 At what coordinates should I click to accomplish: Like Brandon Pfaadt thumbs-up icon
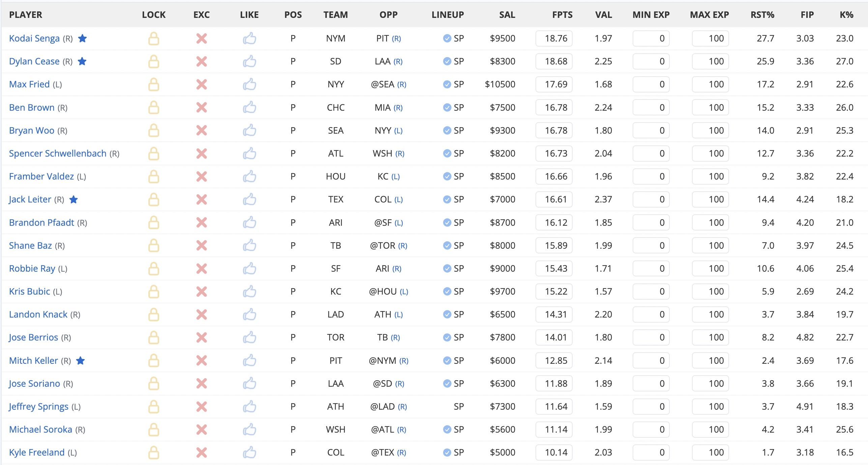click(x=250, y=223)
